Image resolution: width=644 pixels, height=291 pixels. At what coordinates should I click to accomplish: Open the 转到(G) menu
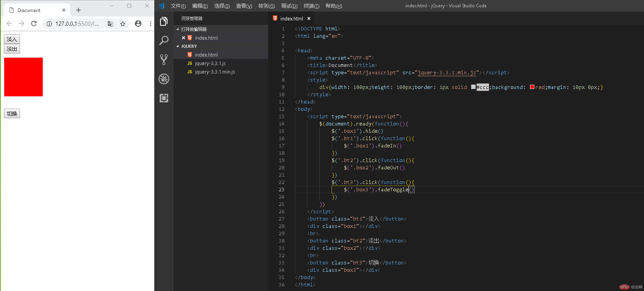coord(267,6)
